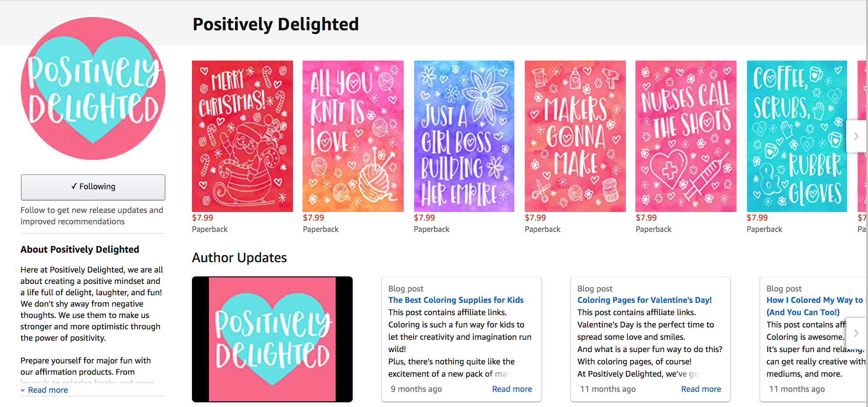Click the next arrow on Author Updates
Image resolution: width=868 pixels, height=407 pixels.
point(856,333)
